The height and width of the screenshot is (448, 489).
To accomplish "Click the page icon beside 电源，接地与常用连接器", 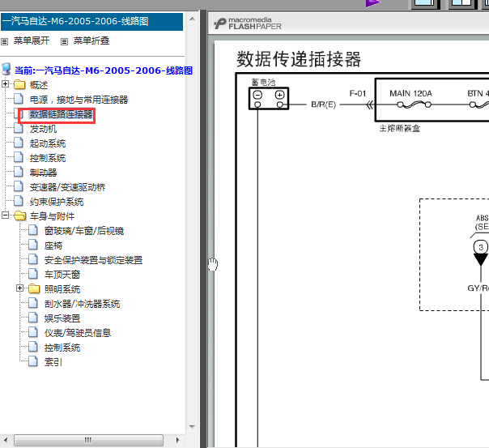I will (19, 99).
